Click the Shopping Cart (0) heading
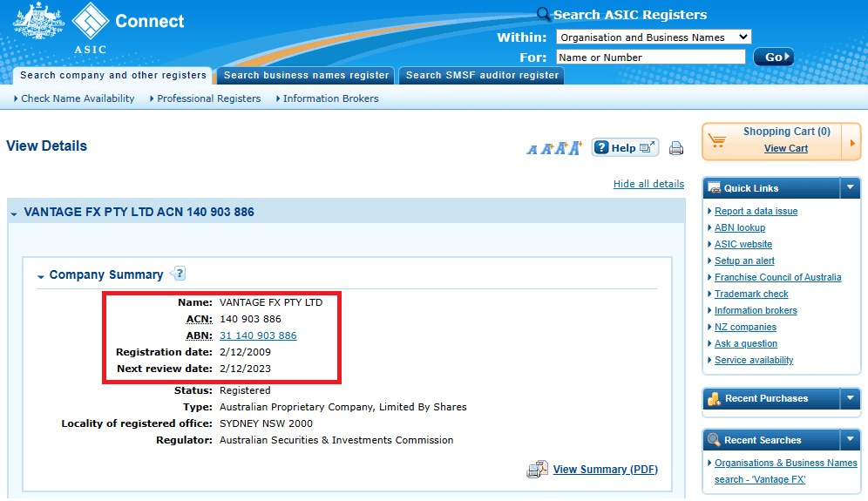Image resolution: width=868 pixels, height=501 pixels. point(787,132)
